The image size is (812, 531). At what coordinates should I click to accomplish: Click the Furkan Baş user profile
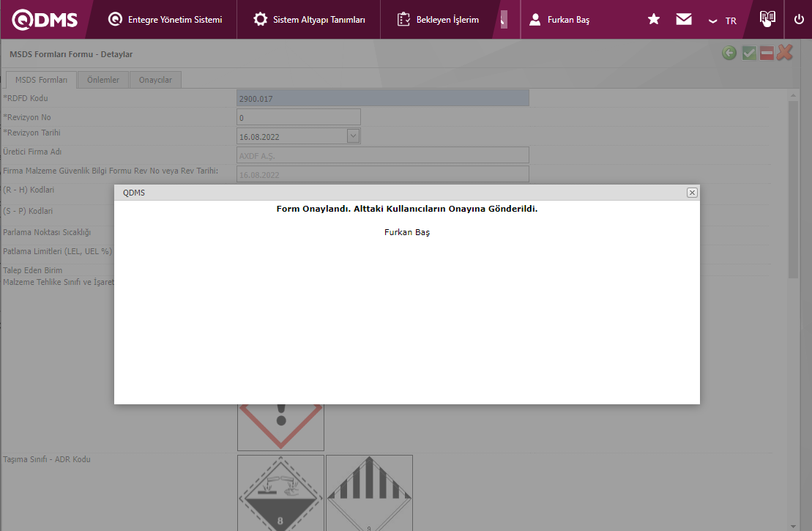(x=559, y=20)
